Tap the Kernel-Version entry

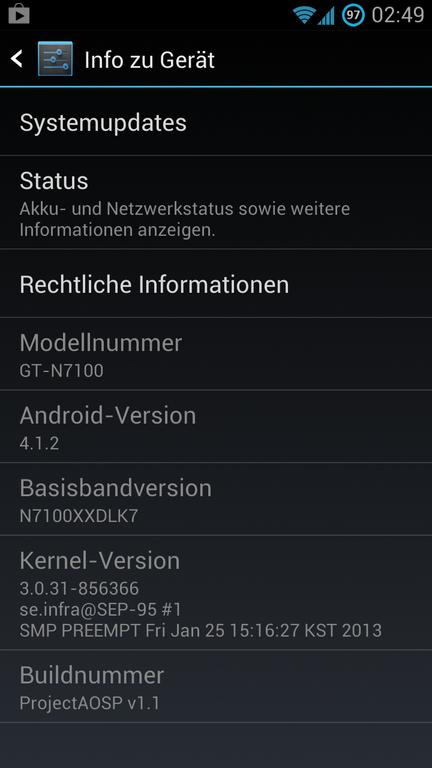[x=216, y=593]
